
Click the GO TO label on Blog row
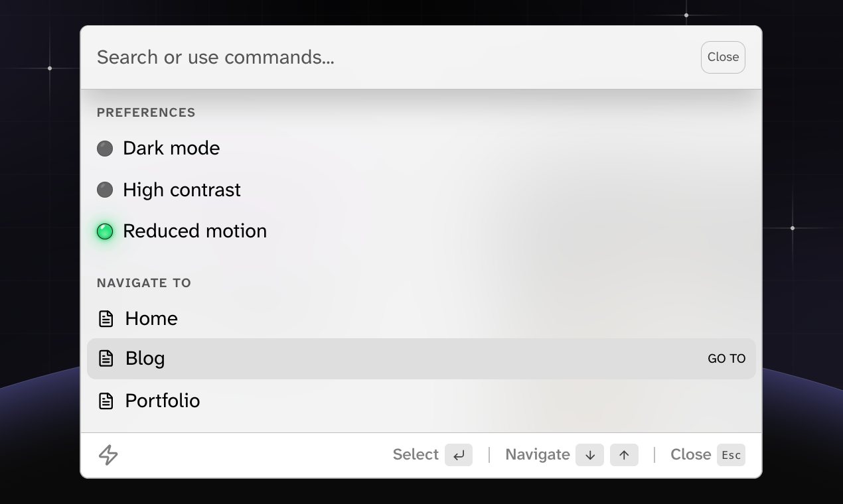pyautogui.click(x=726, y=358)
